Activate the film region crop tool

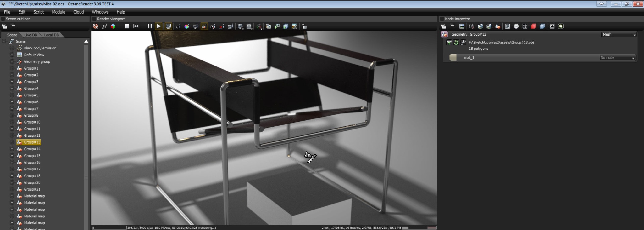coord(230,26)
